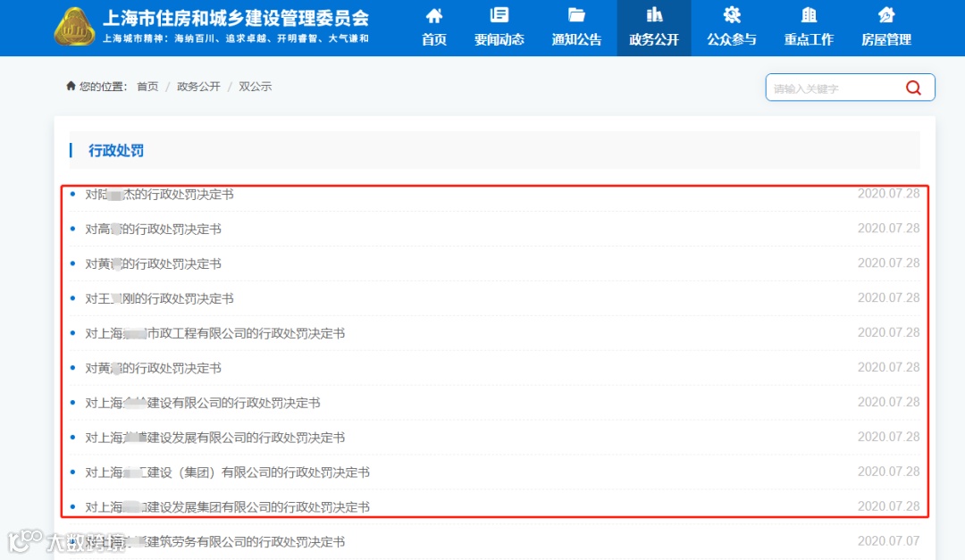Viewport: 965px width, 560px height.
Task: Open the 对王…刚的行政处罚决定书 entry
Action: tap(159, 298)
